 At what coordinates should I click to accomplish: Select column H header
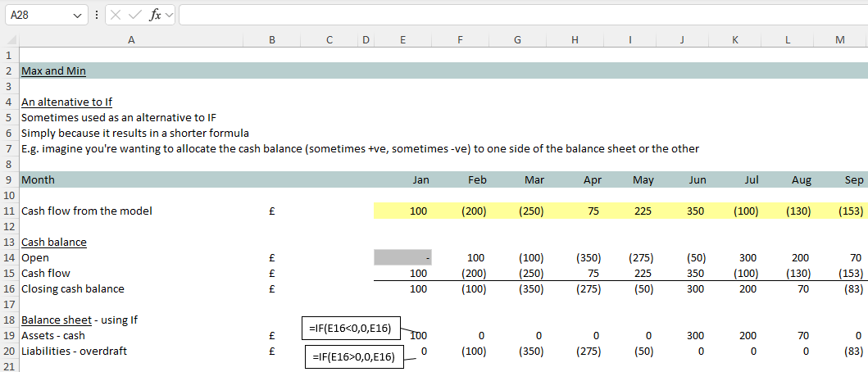(x=574, y=39)
